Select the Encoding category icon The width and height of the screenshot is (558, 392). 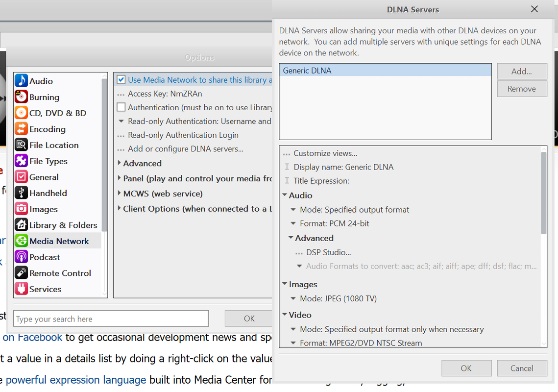pyautogui.click(x=21, y=129)
